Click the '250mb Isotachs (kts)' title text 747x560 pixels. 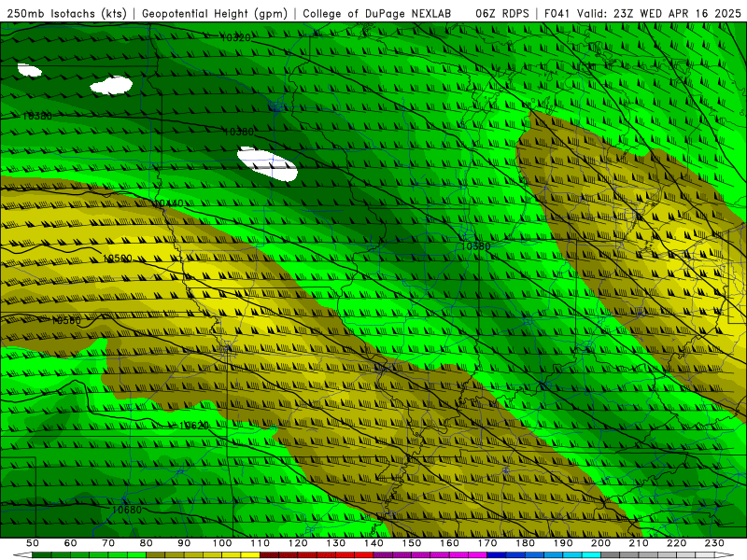tap(66, 14)
